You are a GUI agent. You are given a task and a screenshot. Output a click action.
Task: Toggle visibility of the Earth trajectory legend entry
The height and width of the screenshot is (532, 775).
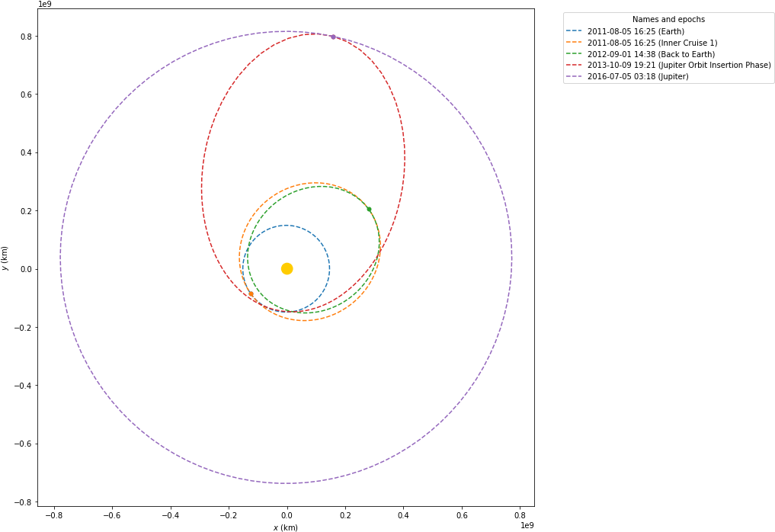pos(635,31)
